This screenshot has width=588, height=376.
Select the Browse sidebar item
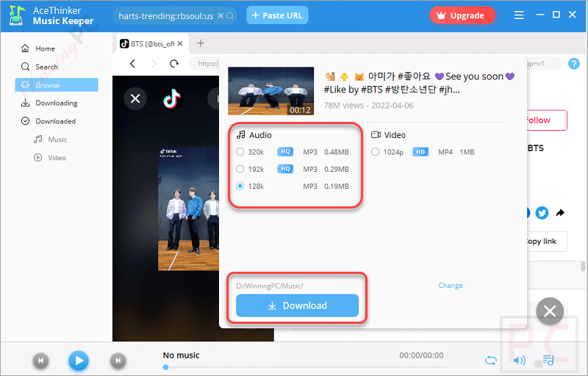pyautogui.click(x=57, y=85)
